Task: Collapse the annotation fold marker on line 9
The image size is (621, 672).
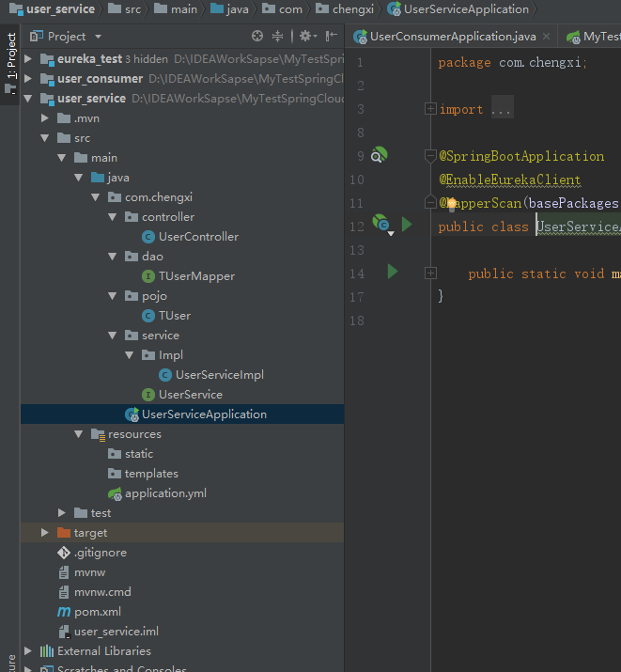Action: pos(430,156)
